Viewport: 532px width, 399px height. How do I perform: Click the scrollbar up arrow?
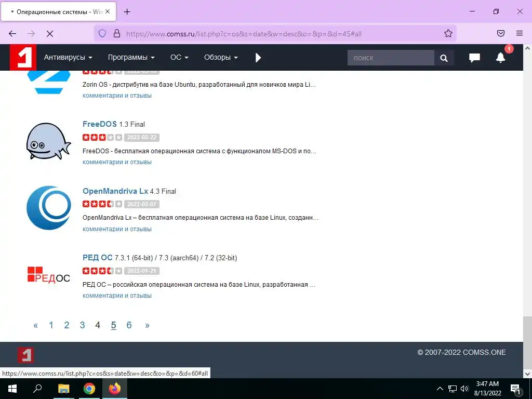click(x=527, y=48)
